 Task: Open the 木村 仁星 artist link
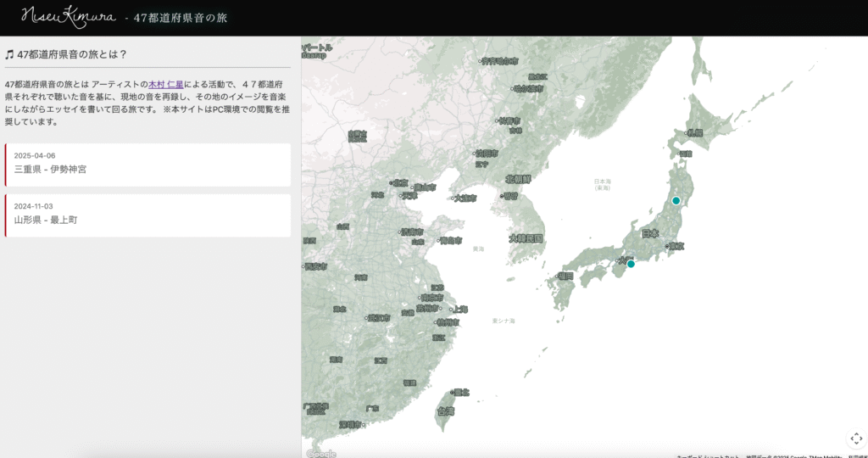pyautogui.click(x=166, y=85)
